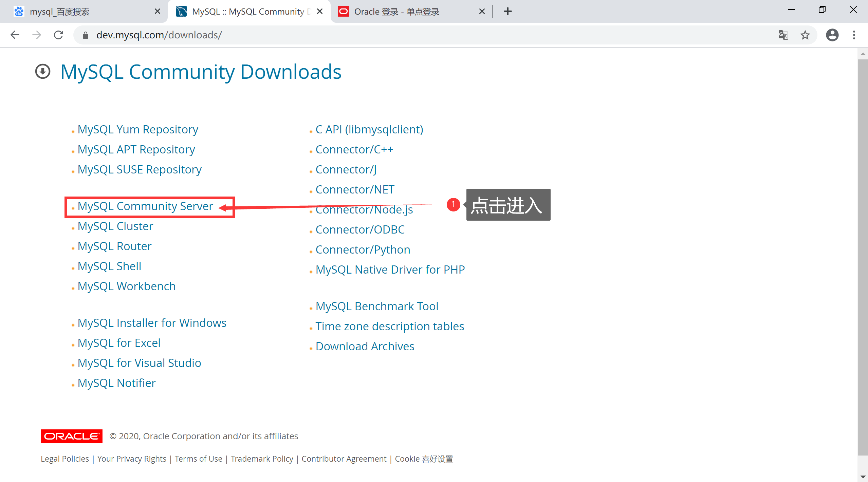Click the Oracle logo in footer

click(x=71, y=436)
